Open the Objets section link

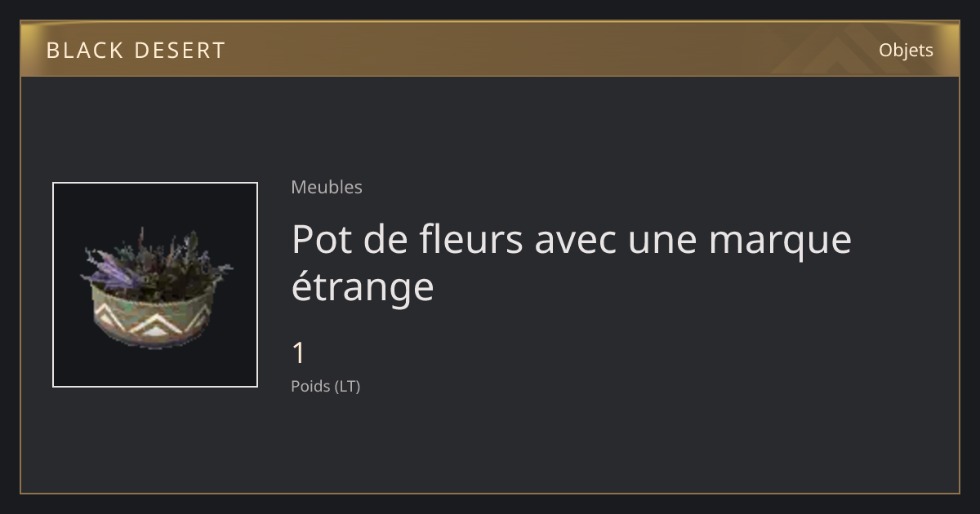(906, 51)
